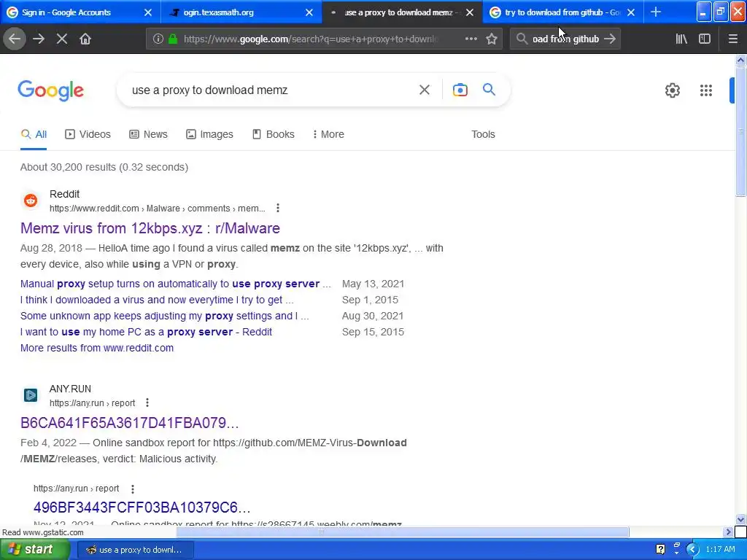Open a new tab with the plus button
Screen dimensions: 747x560
click(656, 12)
